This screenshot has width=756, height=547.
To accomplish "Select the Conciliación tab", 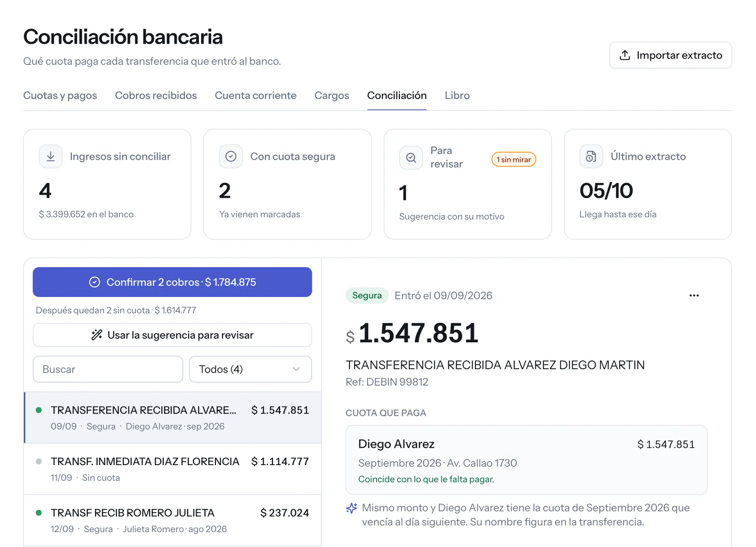I will pyautogui.click(x=397, y=95).
